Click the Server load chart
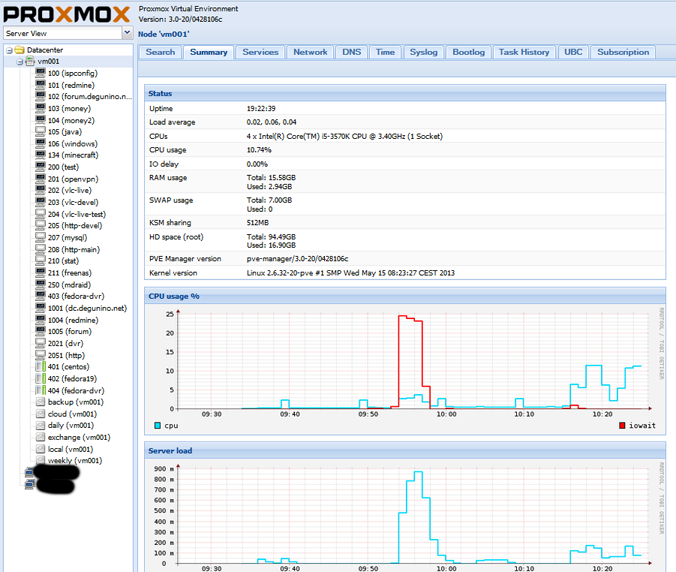 click(x=404, y=516)
